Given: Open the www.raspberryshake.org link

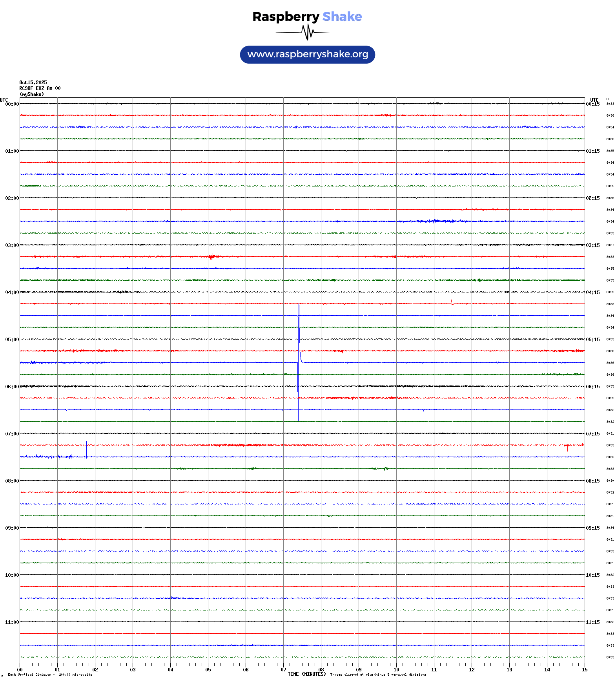Looking at the screenshot, I should tap(307, 55).
